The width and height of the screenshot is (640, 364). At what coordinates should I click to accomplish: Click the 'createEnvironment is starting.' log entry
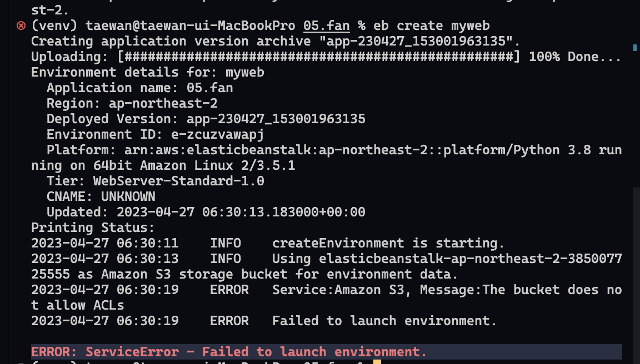click(388, 244)
